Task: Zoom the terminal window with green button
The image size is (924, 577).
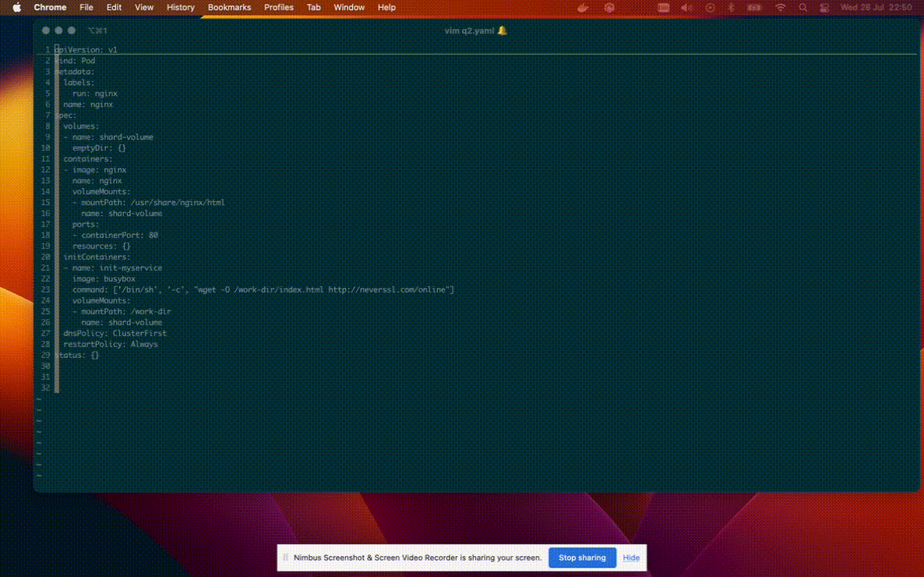Action: click(x=72, y=30)
